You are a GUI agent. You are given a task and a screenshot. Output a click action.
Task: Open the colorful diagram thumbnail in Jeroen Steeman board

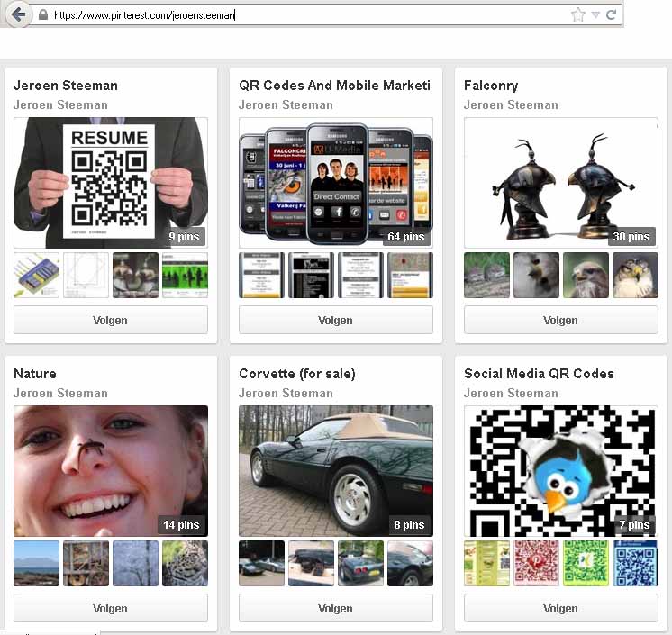[36, 275]
